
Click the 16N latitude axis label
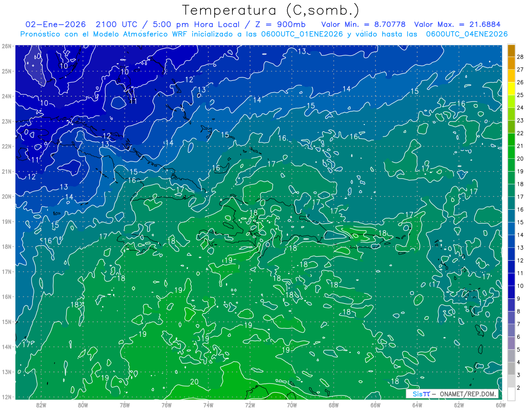coord(7,297)
